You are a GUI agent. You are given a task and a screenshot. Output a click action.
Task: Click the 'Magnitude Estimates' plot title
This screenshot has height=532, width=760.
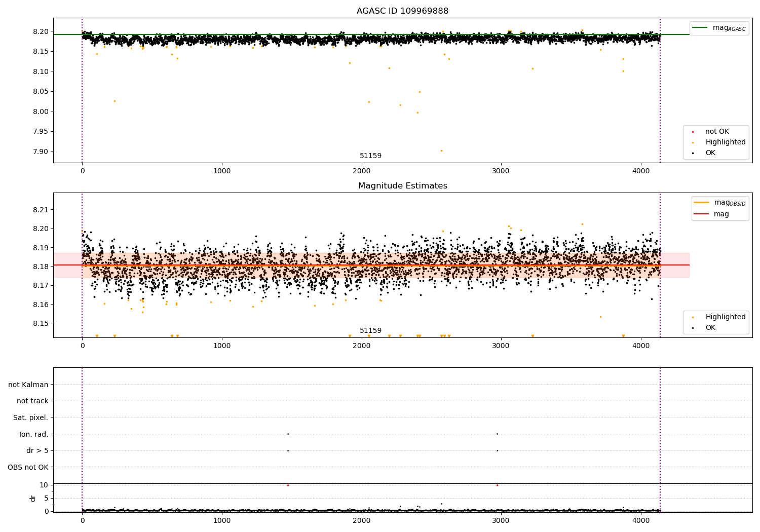[x=402, y=186]
